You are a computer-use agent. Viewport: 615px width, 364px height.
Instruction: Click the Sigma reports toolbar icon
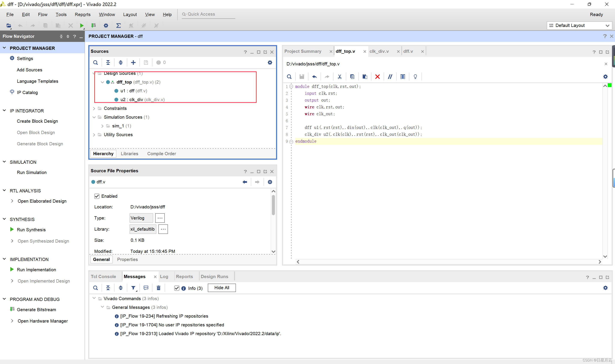pyautogui.click(x=118, y=25)
